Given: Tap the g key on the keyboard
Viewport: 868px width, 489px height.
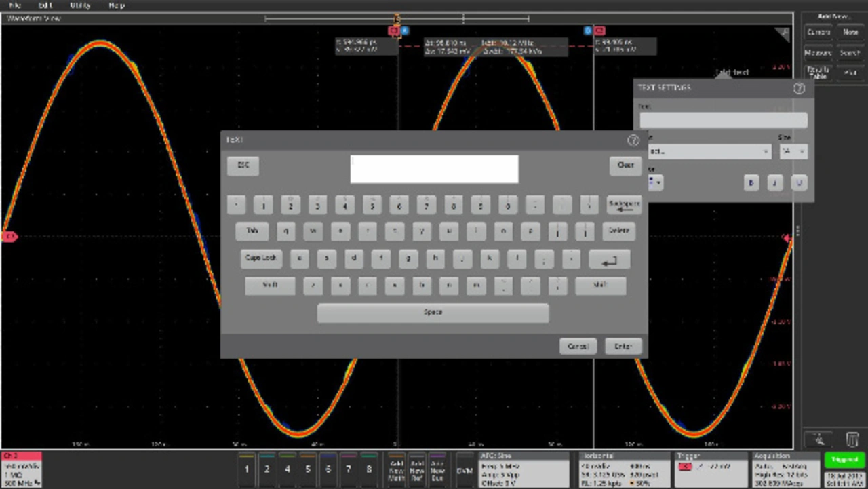Looking at the screenshot, I should 408,258.
